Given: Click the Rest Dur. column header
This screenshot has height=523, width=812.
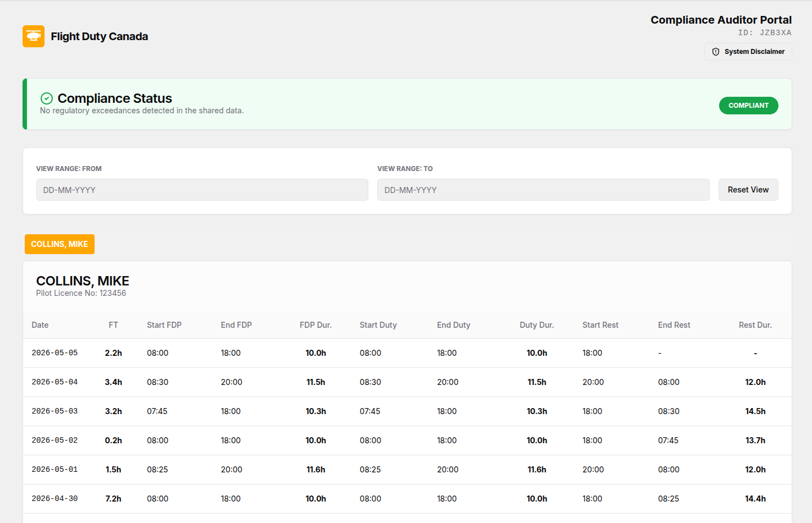Looking at the screenshot, I should [x=755, y=325].
